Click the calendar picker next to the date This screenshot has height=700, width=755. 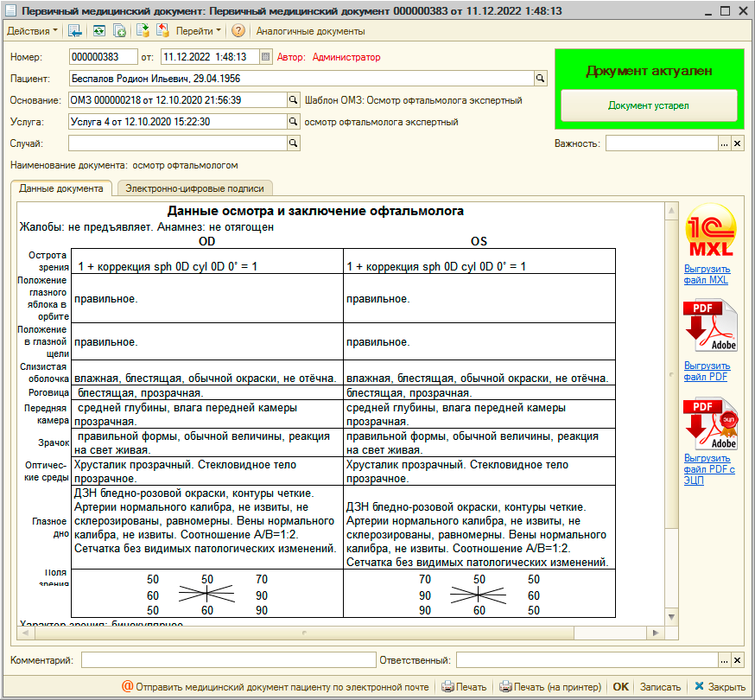pos(265,57)
